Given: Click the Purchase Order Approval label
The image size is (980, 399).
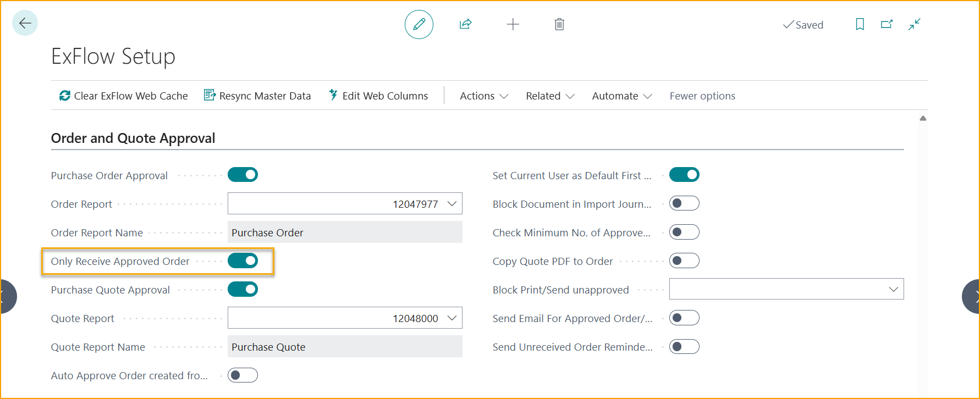Looking at the screenshot, I should click(109, 175).
